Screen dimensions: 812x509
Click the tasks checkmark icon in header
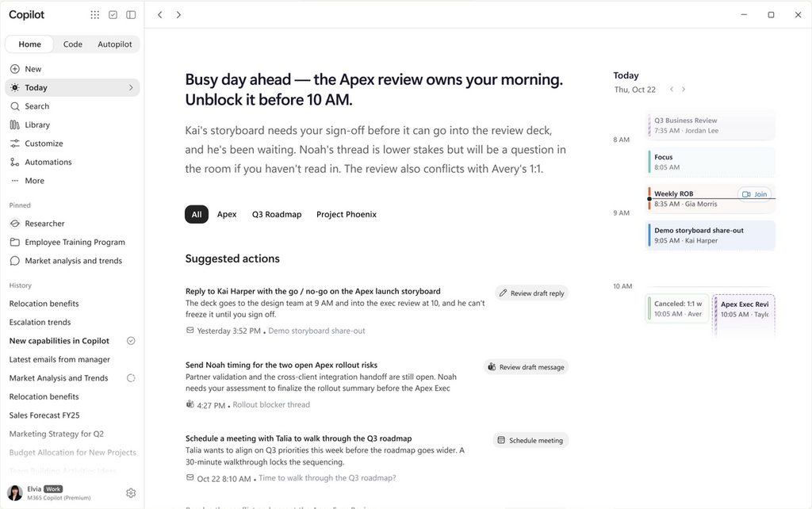tap(113, 15)
